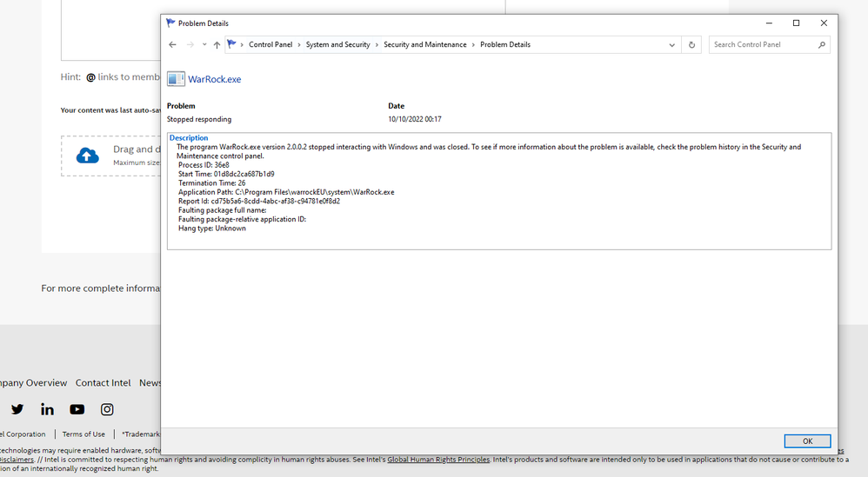The height and width of the screenshot is (477, 868).
Task: Maximize the Problem Details window
Action: point(796,23)
